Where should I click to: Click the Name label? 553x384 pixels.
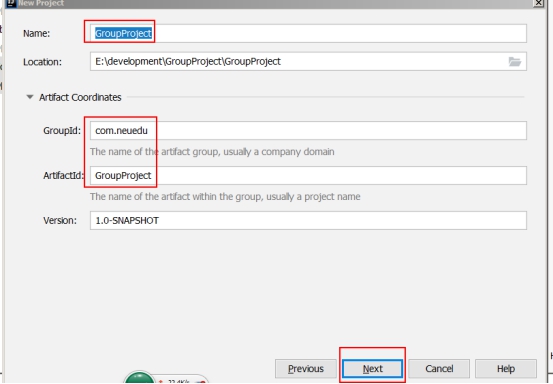(x=36, y=33)
